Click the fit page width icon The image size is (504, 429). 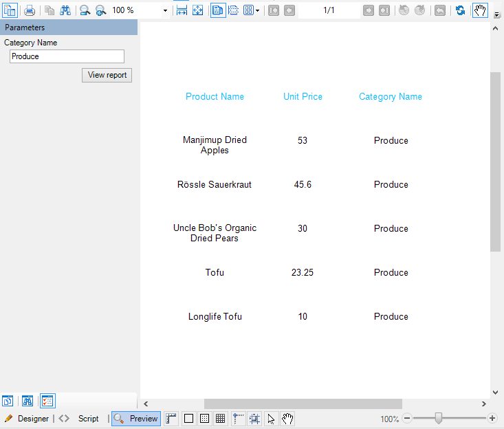pyautogui.click(x=182, y=10)
